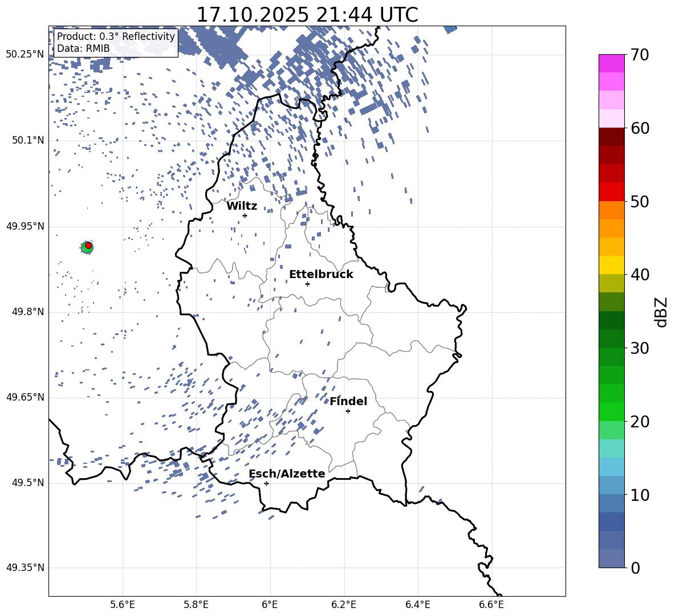
Task: Click the Esch/Alzette city label
Action: click(287, 474)
